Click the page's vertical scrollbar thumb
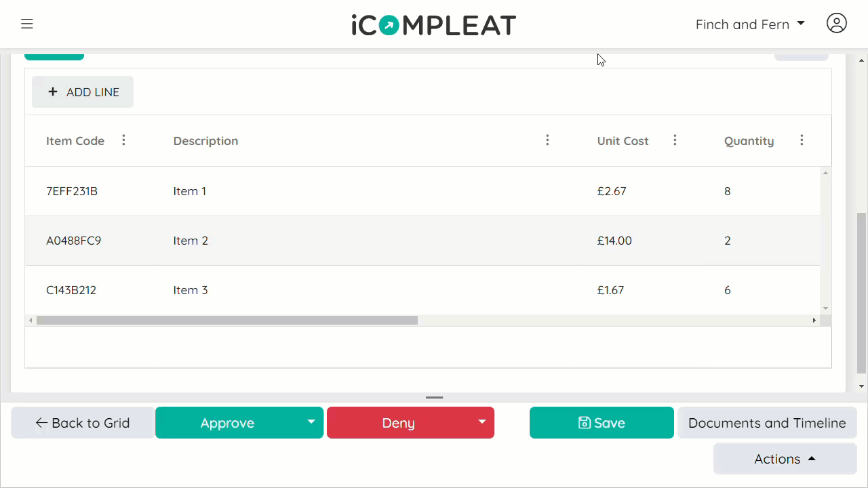 [x=862, y=293]
